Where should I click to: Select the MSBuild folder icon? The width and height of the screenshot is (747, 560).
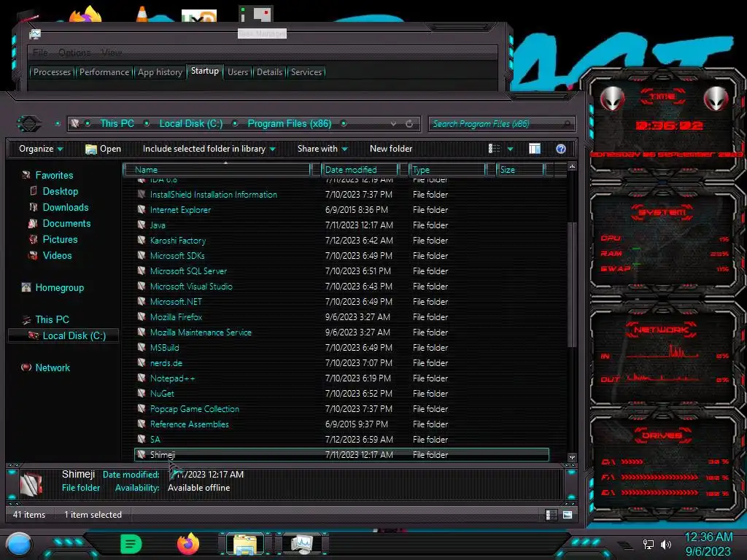pyautogui.click(x=141, y=348)
